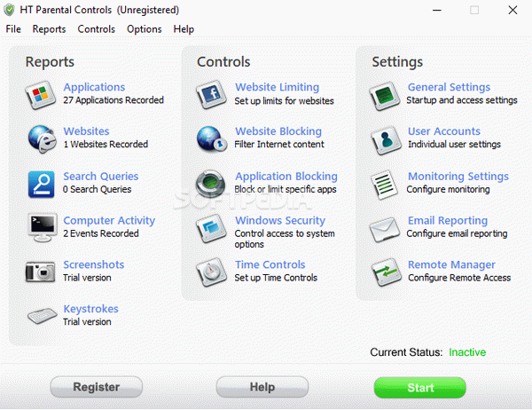Open the Website Limiting link
The width and height of the screenshot is (532, 410).
tap(278, 87)
